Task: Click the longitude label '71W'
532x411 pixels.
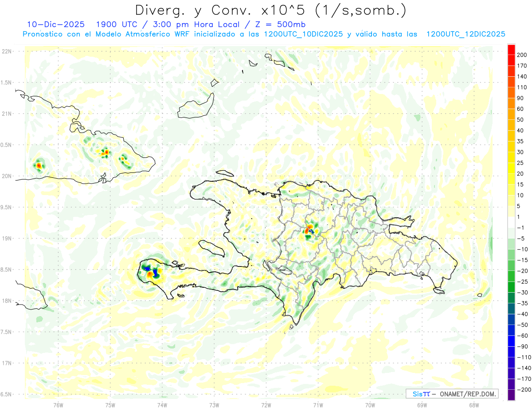Action: [x=318, y=404]
